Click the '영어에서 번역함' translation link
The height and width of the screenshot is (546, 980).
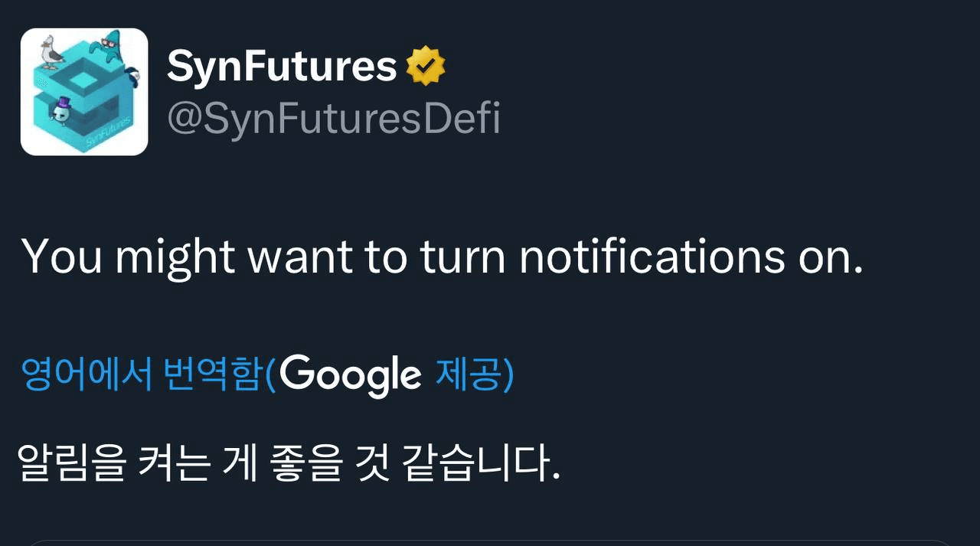142,376
